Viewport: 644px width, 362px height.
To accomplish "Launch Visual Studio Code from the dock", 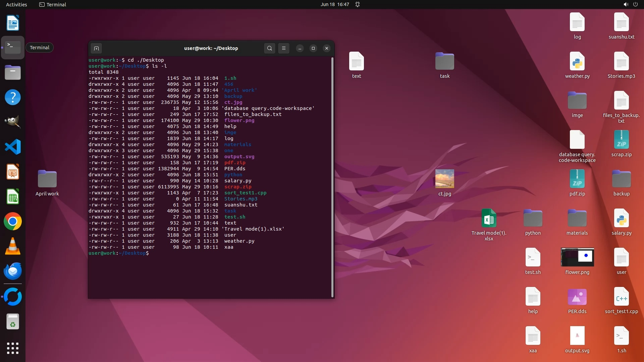I will pyautogui.click(x=13, y=147).
